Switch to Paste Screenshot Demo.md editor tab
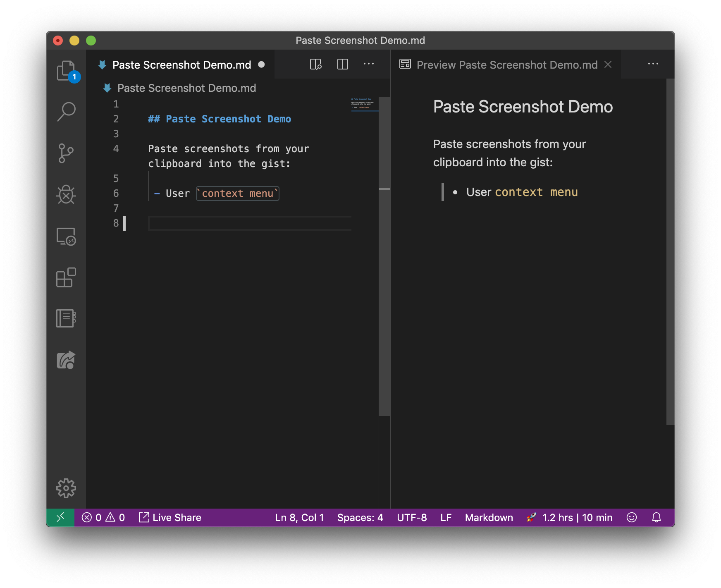This screenshot has height=588, width=721. 181,65
